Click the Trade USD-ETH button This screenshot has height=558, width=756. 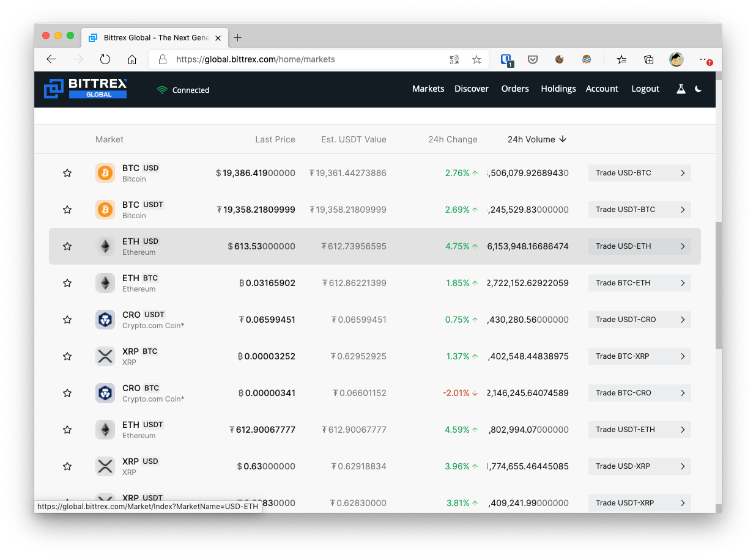(640, 246)
